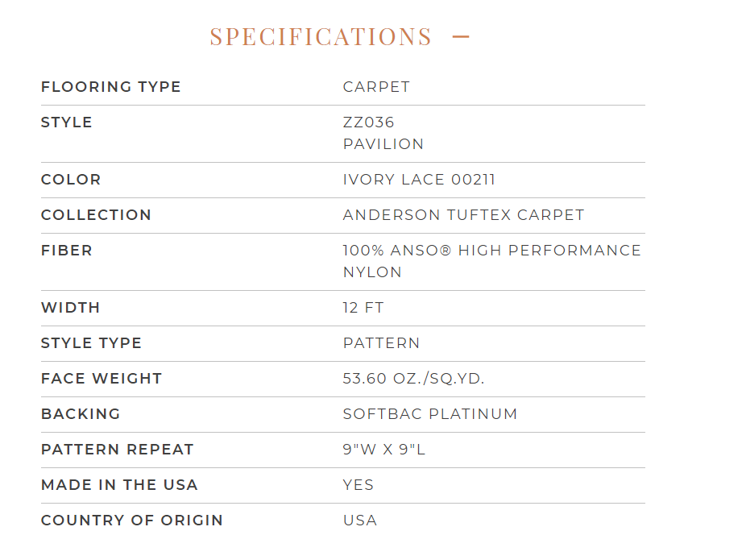
Task: Click the 53.60 oz face weight value
Action: point(413,379)
